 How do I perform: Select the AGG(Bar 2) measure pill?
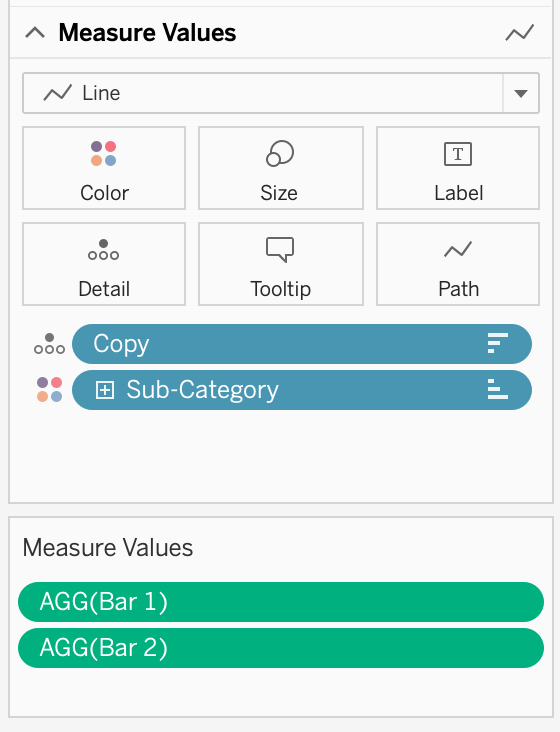[x=281, y=648]
